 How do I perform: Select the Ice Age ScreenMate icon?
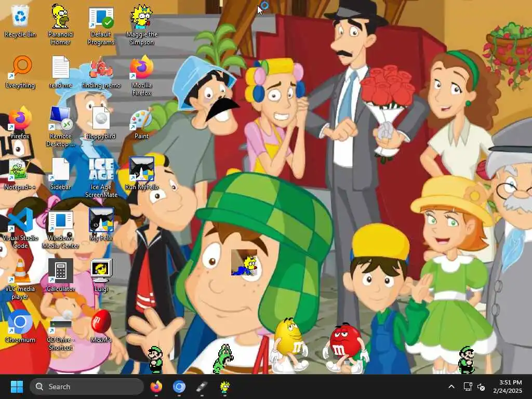[101, 177]
